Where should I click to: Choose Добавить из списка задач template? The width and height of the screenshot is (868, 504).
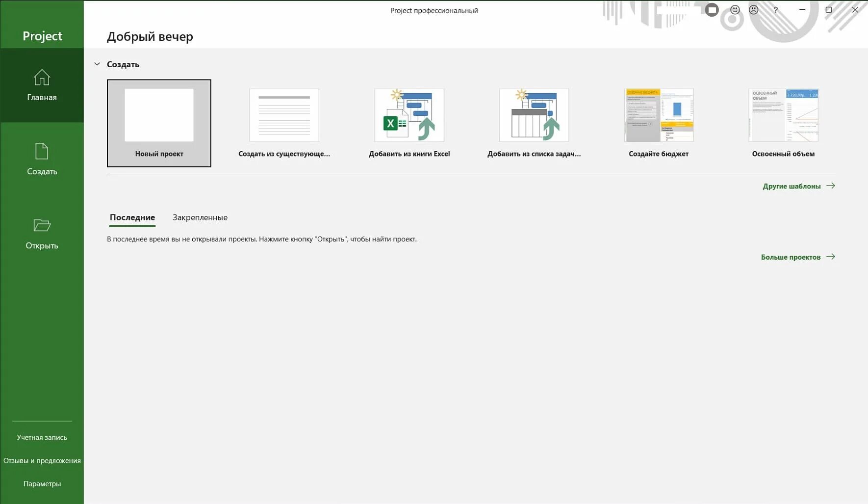click(x=534, y=123)
